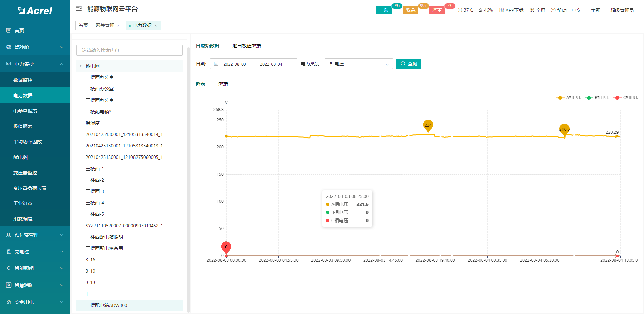
Task: Collapse the sidebar with the hamburger icon
Action: tap(79, 9)
